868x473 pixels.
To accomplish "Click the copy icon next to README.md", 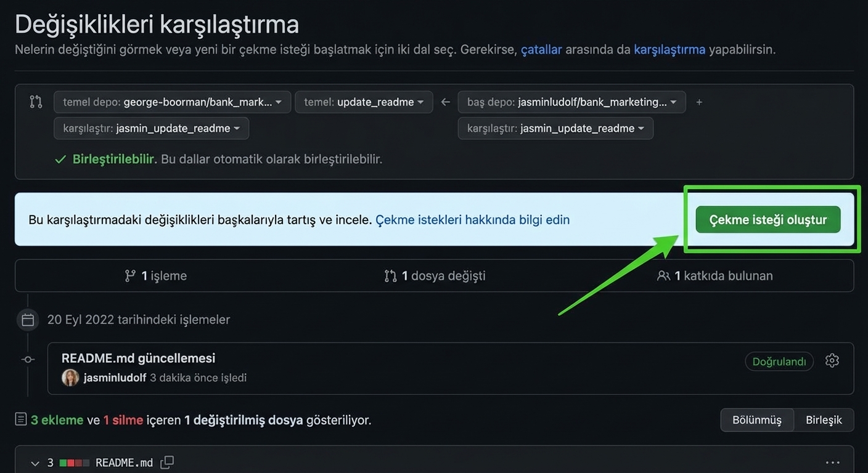I will pos(166,461).
